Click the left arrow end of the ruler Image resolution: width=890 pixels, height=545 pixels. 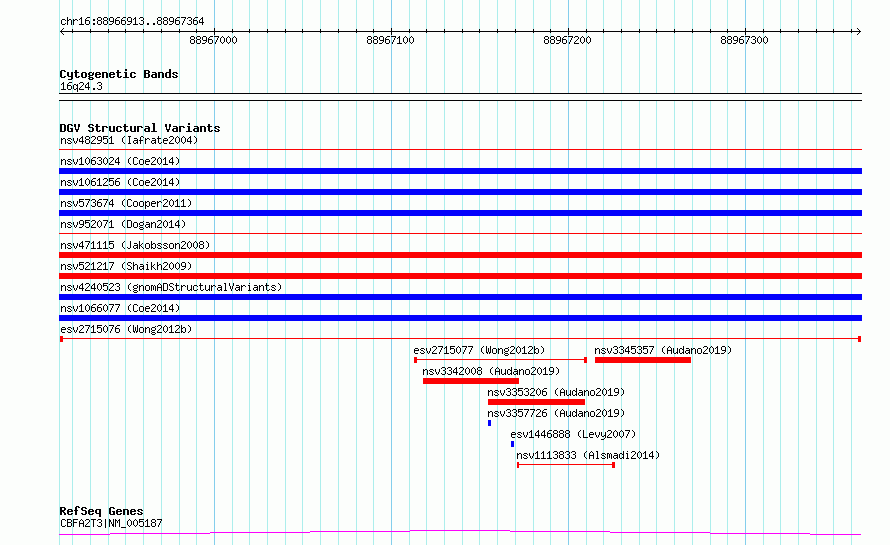click(x=62, y=31)
